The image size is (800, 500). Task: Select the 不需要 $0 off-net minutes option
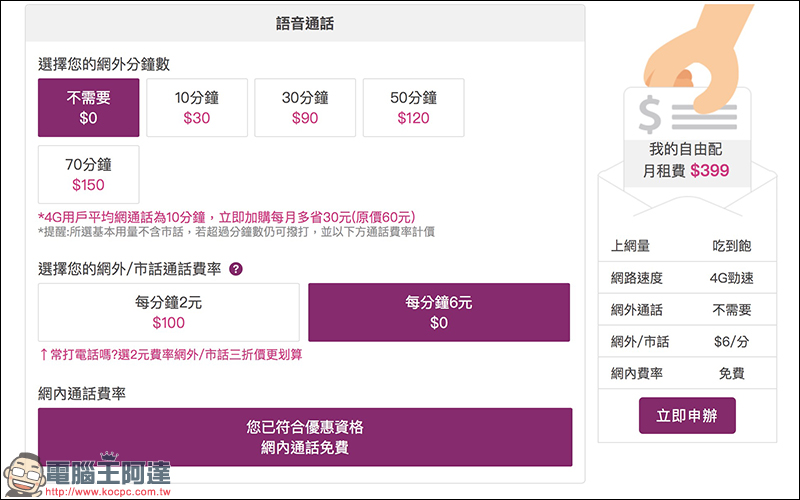click(88, 108)
